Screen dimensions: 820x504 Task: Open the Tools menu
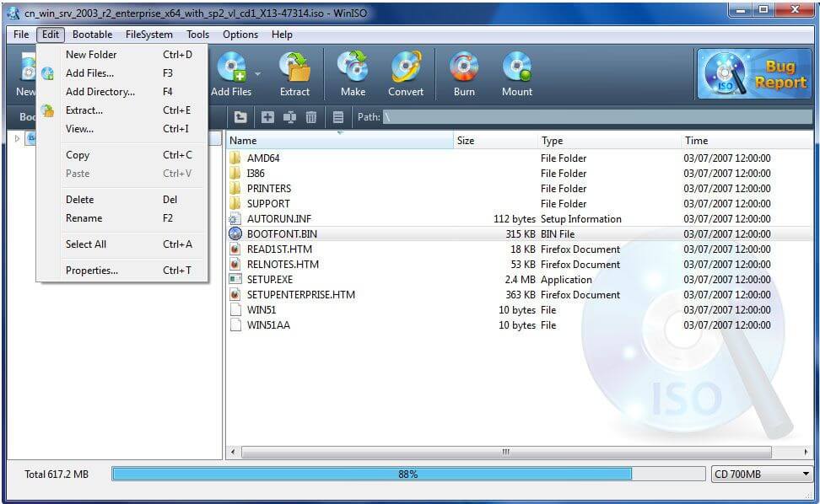(x=197, y=35)
